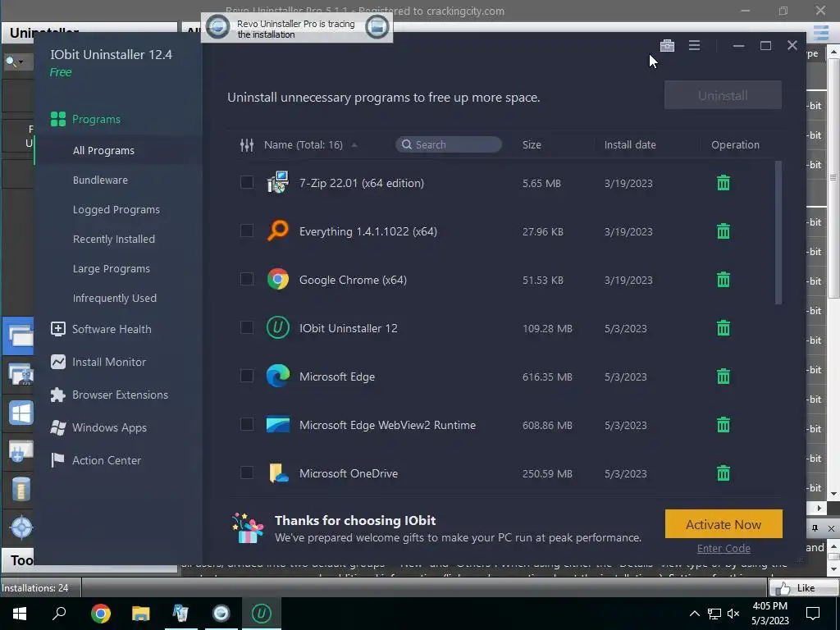Open Revo search options dropdown arrow

pyautogui.click(x=21, y=62)
